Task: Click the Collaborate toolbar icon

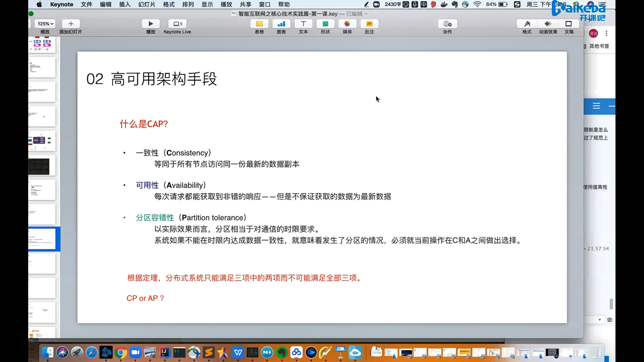Action: pos(447,24)
